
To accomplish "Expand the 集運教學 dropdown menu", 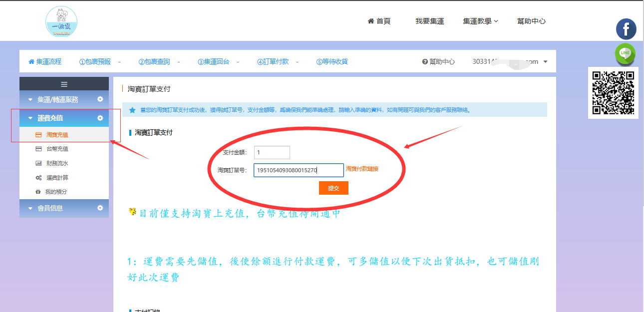I will [x=480, y=21].
